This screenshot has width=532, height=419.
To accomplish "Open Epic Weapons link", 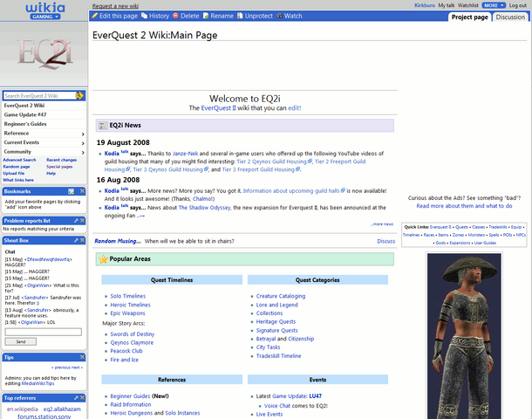I will click(127, 313).
